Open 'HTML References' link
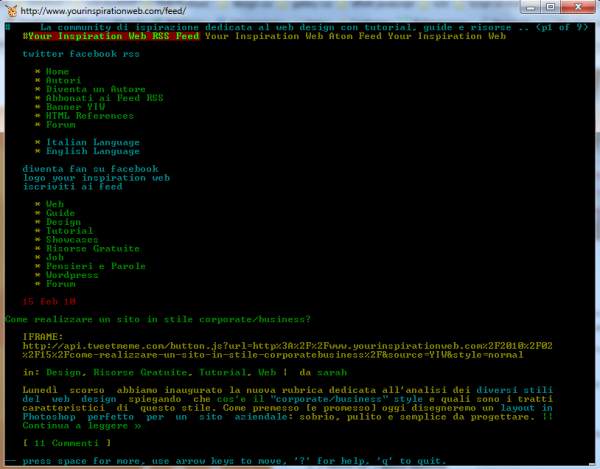This screenshot has width=600, height=469. [90, 116]
